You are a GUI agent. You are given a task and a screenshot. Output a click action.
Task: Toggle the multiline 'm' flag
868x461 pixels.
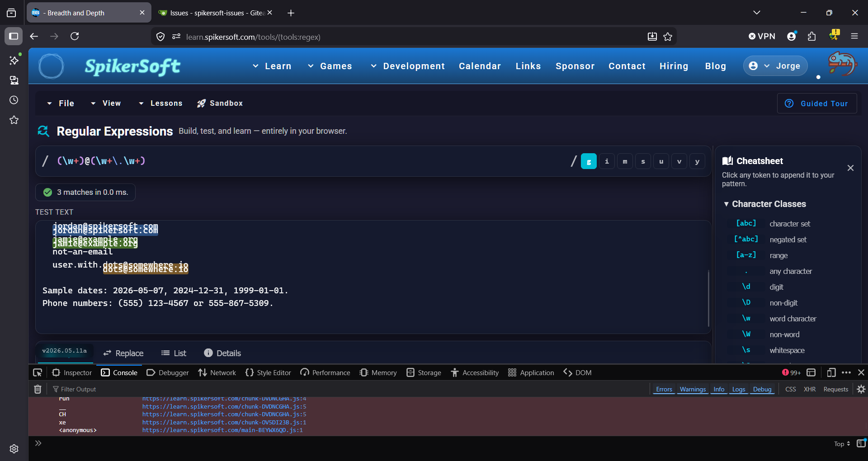coord(625,161)
